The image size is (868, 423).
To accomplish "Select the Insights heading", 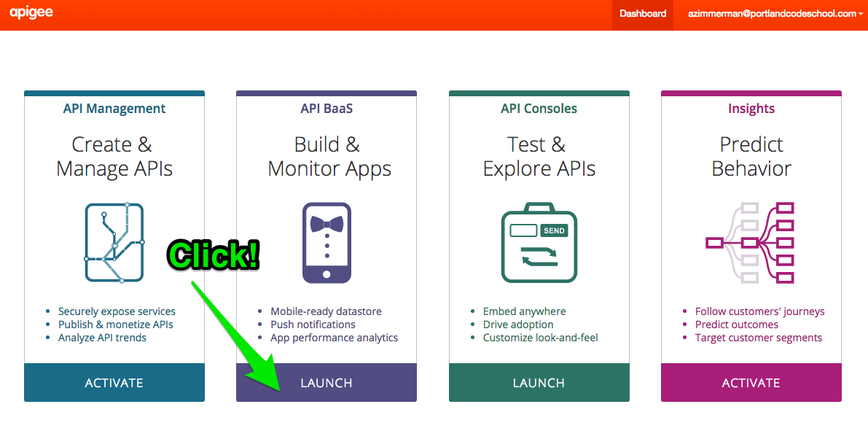I will pyautogui.click(x=751, y=109).
